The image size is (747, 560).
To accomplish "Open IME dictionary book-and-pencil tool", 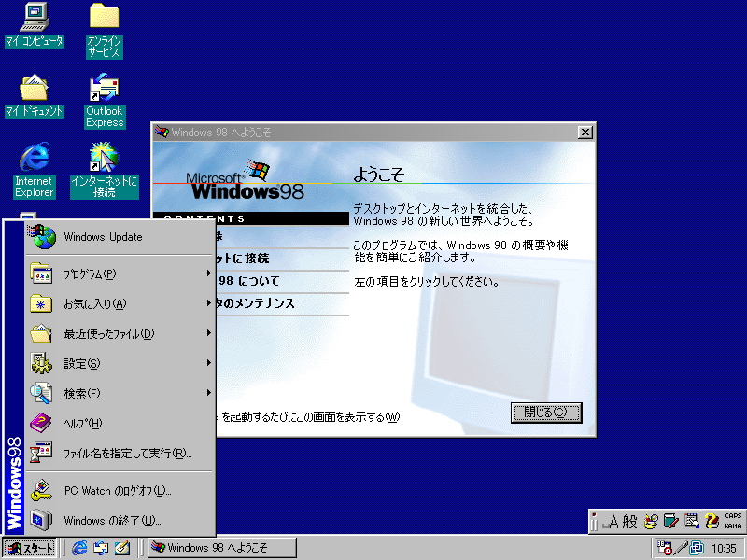I will pos(670,522).
